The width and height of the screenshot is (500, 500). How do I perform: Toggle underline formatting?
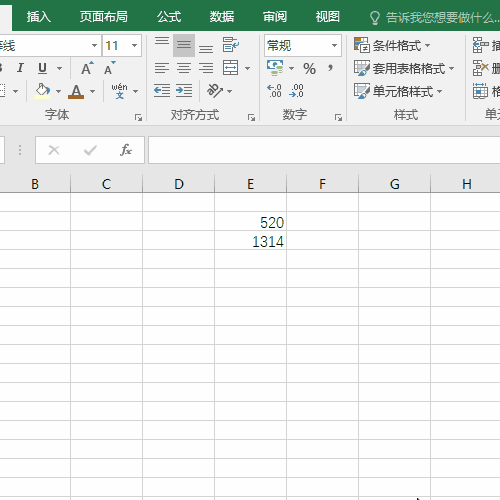coord(42,68)
